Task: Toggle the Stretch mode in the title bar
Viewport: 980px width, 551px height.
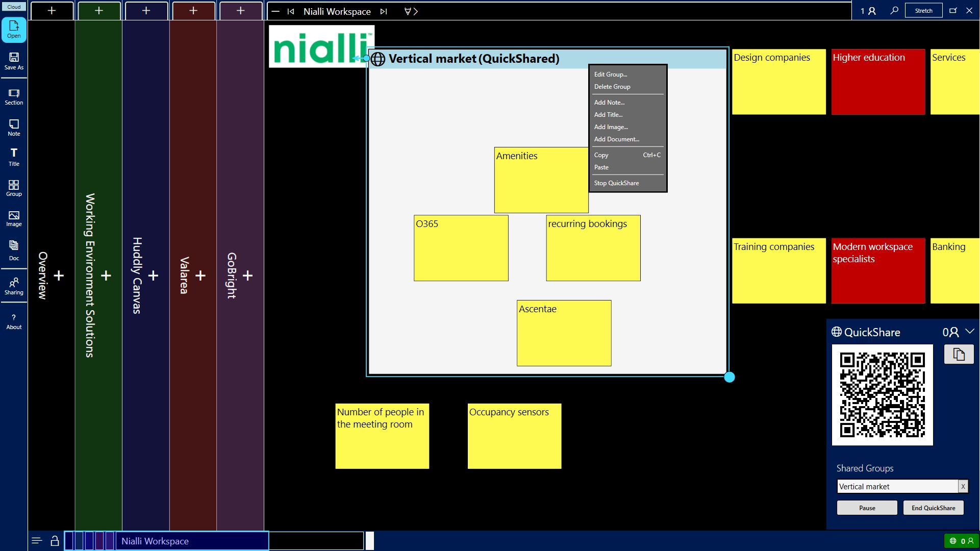Action: coord(923,10)
